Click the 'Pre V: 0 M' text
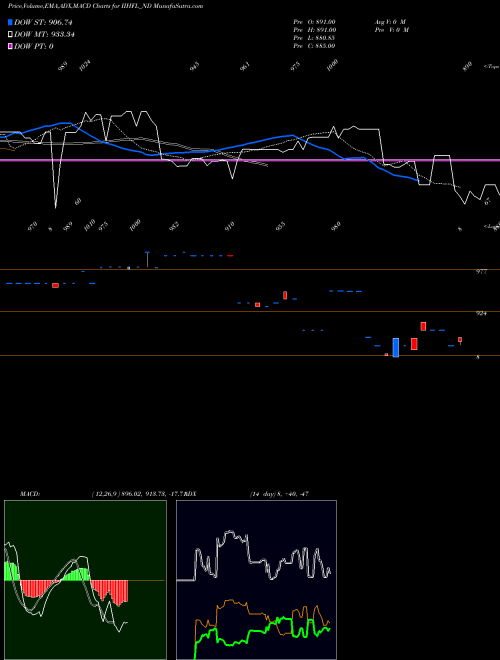The image size is (500, 660). point(391,30)
